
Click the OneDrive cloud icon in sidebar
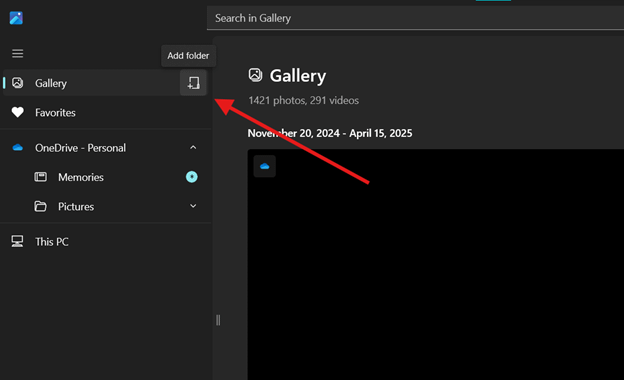[x=18, y=148]
